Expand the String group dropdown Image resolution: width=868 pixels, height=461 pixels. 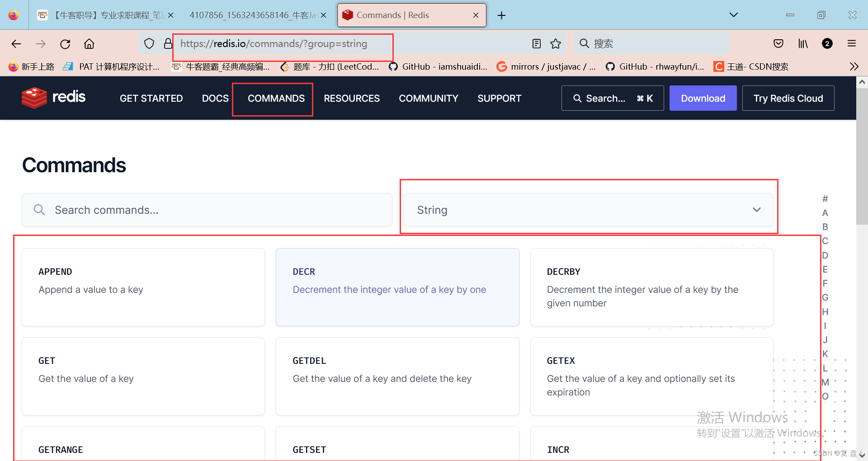tap(588, 210)
